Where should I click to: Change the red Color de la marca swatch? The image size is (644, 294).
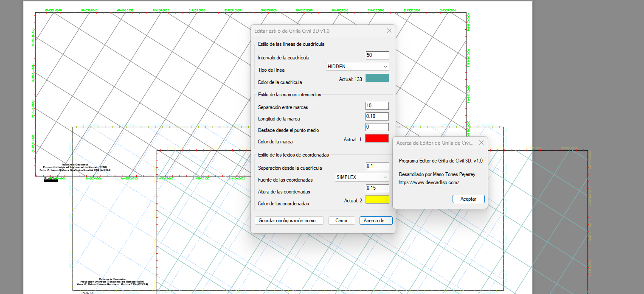pyautogui.click(x=377, y=138)
